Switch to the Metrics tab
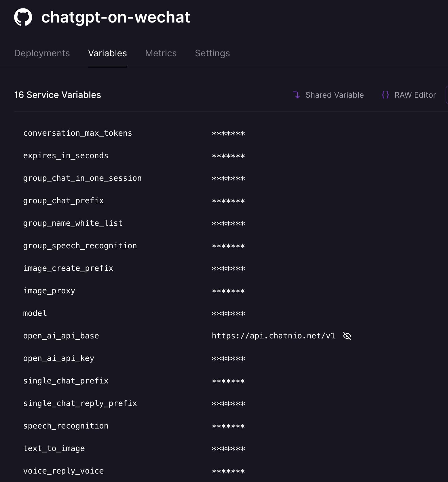This screenshot has height=482, width=448. click(x=161, y=53)
